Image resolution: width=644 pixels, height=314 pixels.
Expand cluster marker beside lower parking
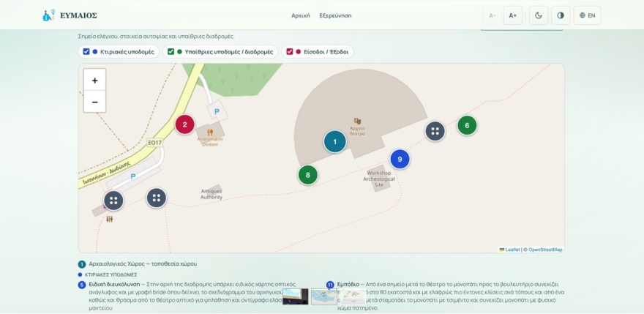pyautogui.click(x=113, y=201)
